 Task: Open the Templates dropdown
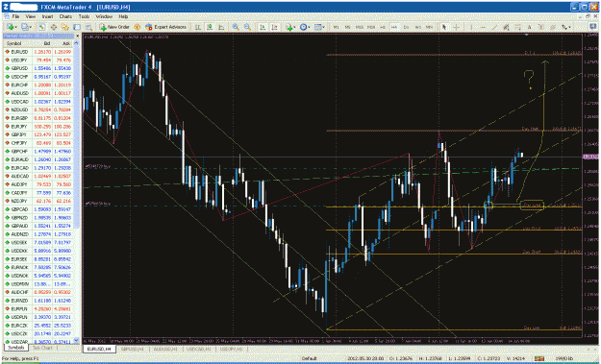tap(319, 27)
